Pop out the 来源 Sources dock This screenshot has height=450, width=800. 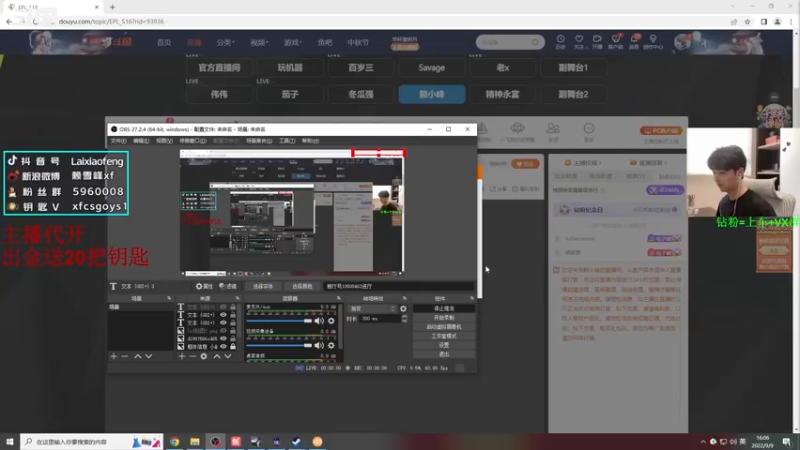(x=237, y=298)
